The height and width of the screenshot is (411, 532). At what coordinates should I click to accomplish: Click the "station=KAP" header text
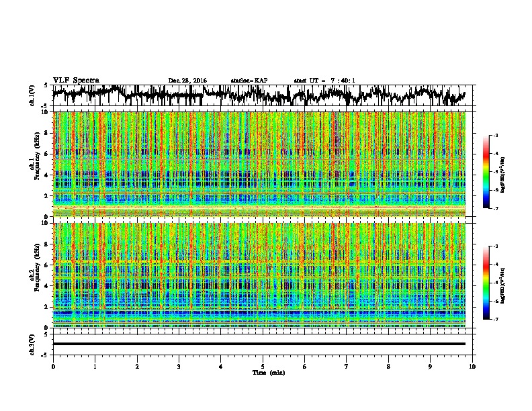point(249,81)
